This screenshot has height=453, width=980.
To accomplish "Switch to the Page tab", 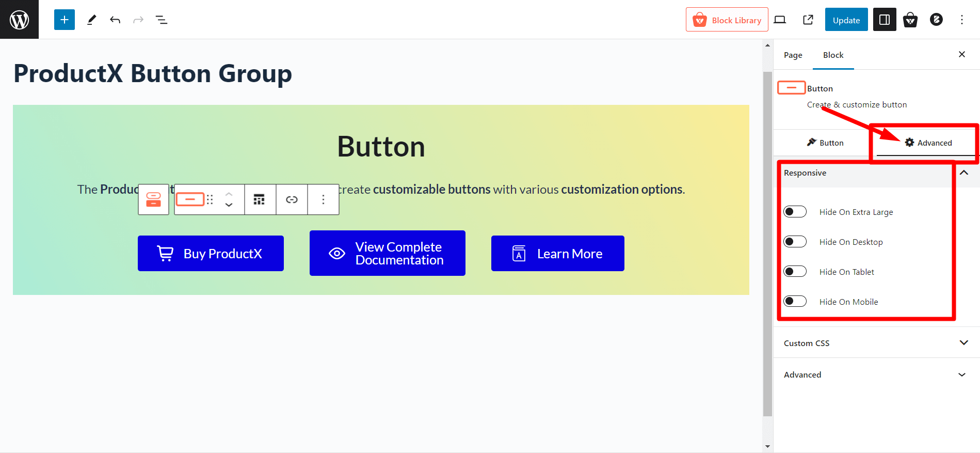I will tap(793, 55).
